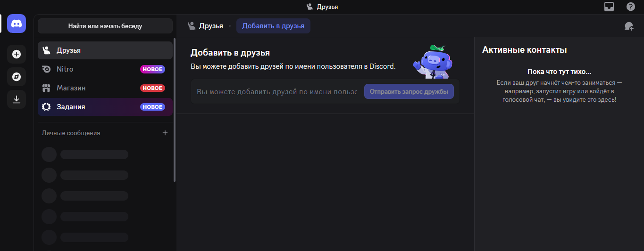Click new group DM icon in header
The height and width of the screenshot is (251, 644).
[x=629, y=26]
